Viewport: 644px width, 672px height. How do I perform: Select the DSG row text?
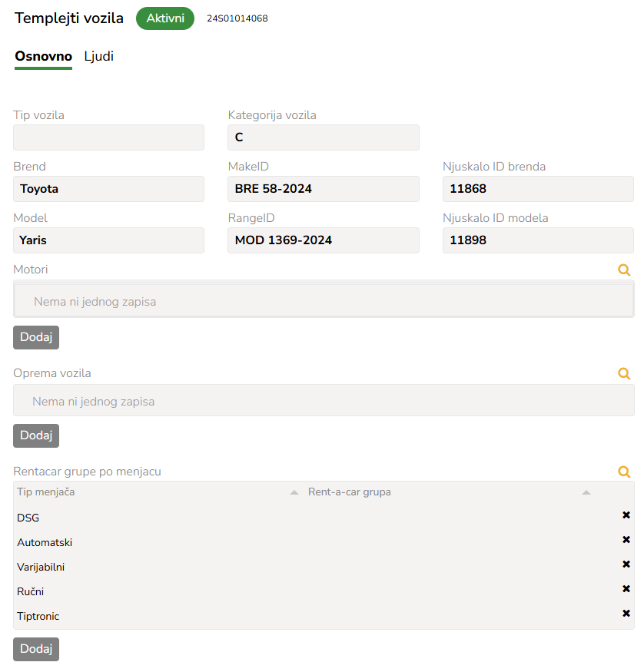pos(28,518)
